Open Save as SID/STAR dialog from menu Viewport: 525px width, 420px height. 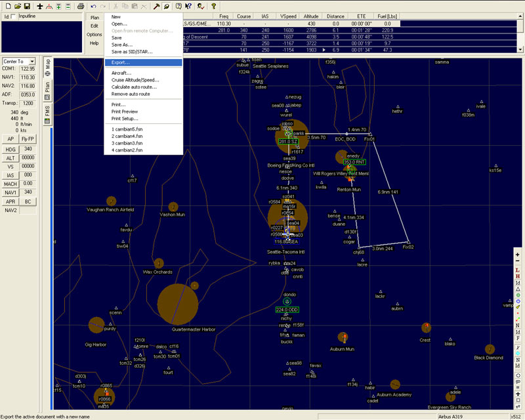coord(131,51)
